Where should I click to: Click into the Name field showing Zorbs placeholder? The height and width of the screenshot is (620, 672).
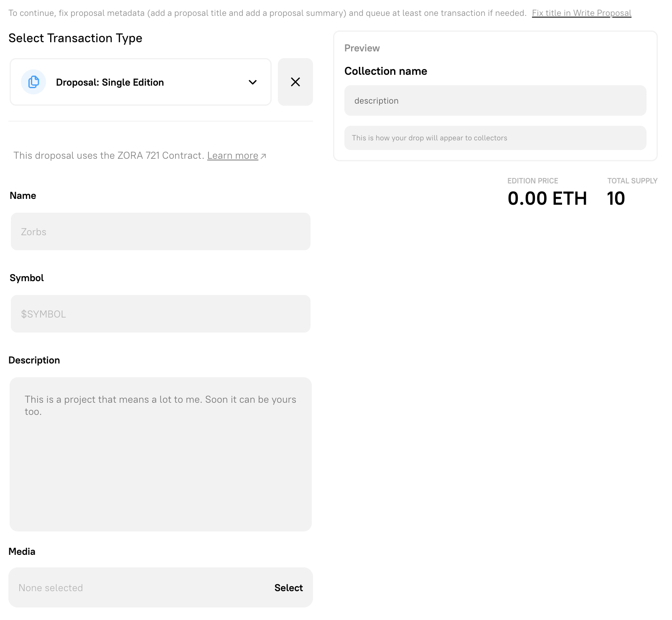pyautogui.click(x=160, y=231)
